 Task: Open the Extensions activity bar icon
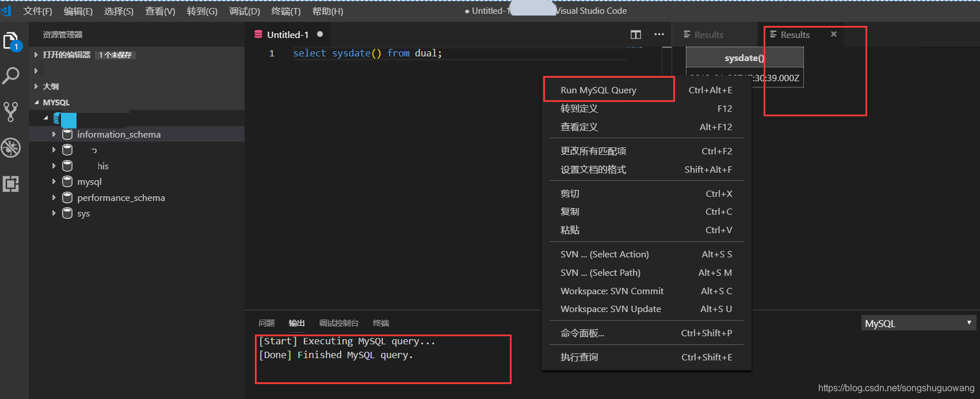click(x=11, y=184)
